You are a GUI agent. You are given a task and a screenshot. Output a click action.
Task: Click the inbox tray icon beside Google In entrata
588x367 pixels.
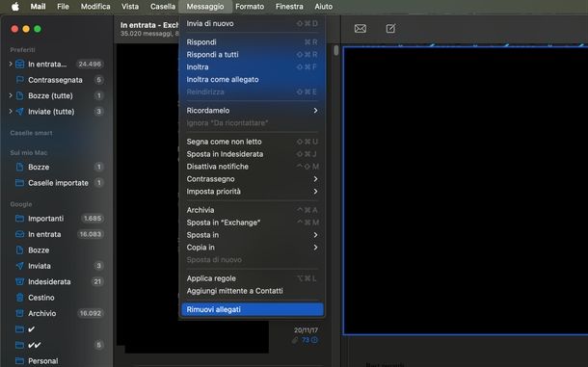(x=20, y=234)
